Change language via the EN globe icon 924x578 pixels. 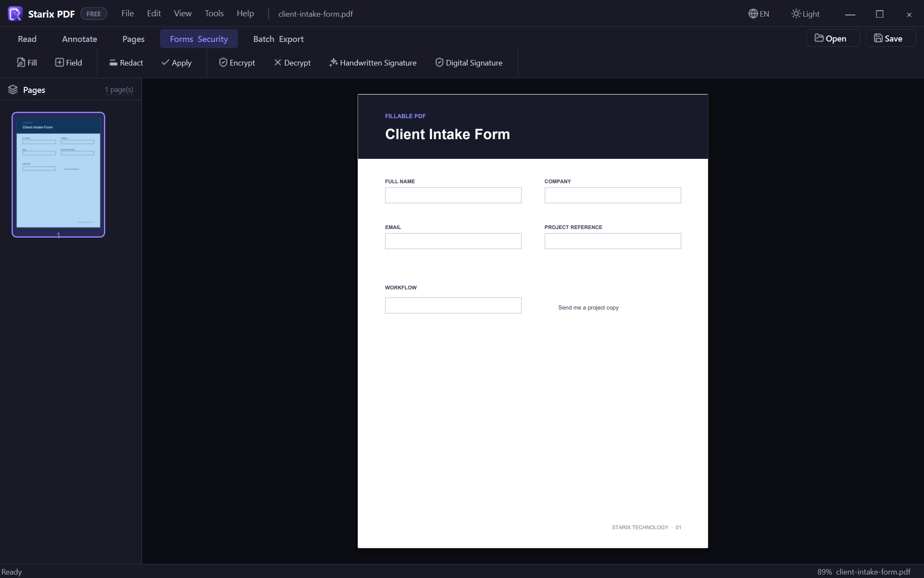[758, 14]
